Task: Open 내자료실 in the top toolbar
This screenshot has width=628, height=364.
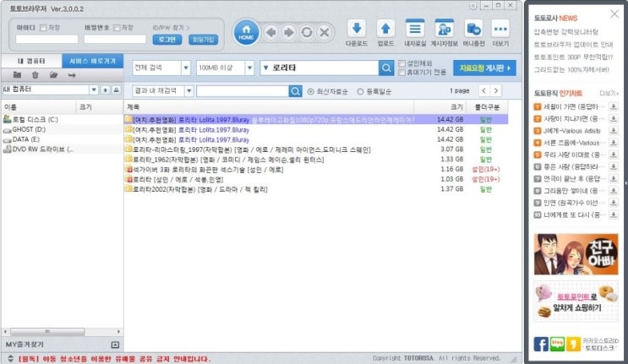Action: (415, 33)
